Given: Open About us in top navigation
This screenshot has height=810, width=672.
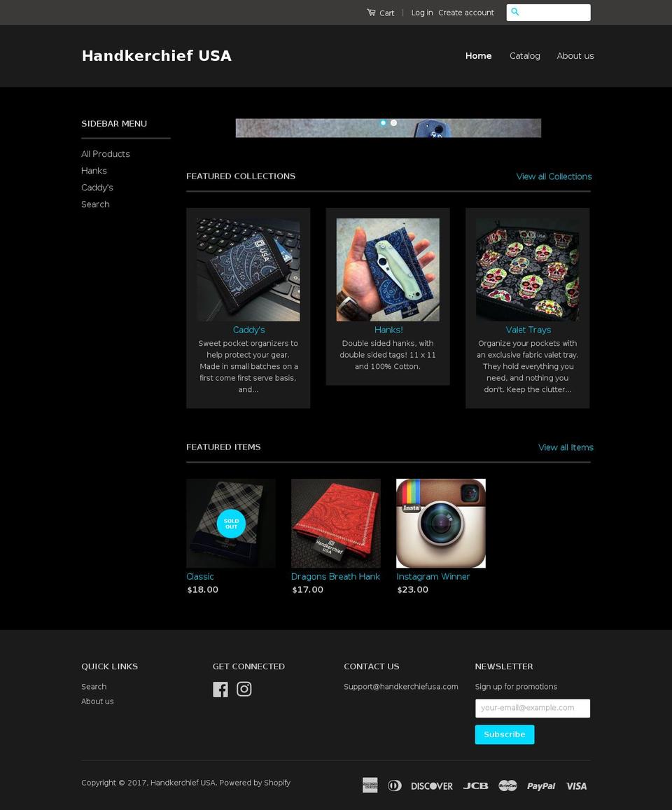Looking at the screenshot, I should (x=575, y=56).
